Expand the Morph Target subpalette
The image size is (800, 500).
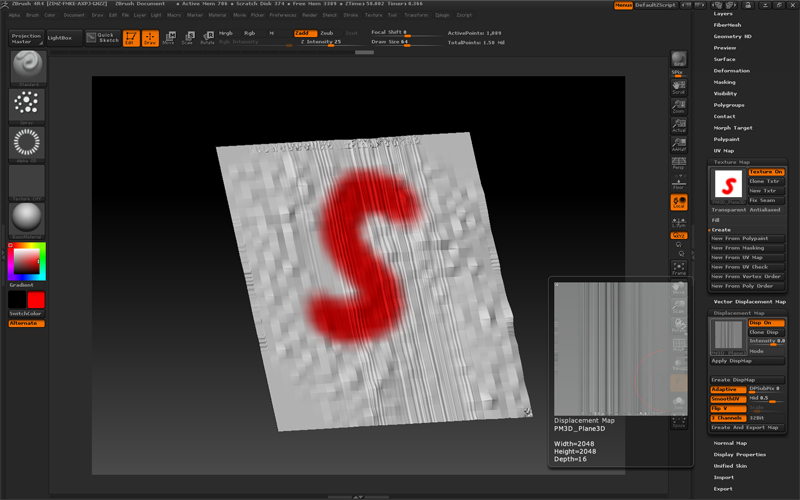pos(733,128)
